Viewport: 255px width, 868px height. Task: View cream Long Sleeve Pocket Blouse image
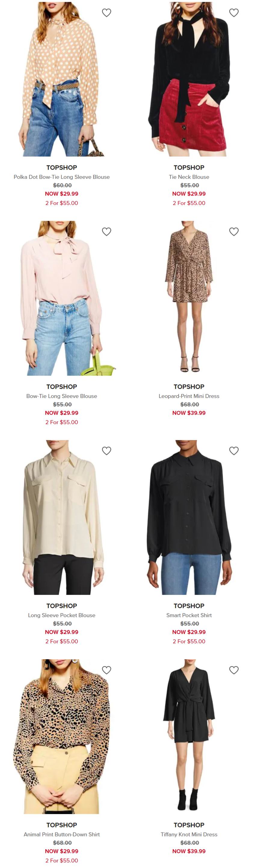coord(62,517)
